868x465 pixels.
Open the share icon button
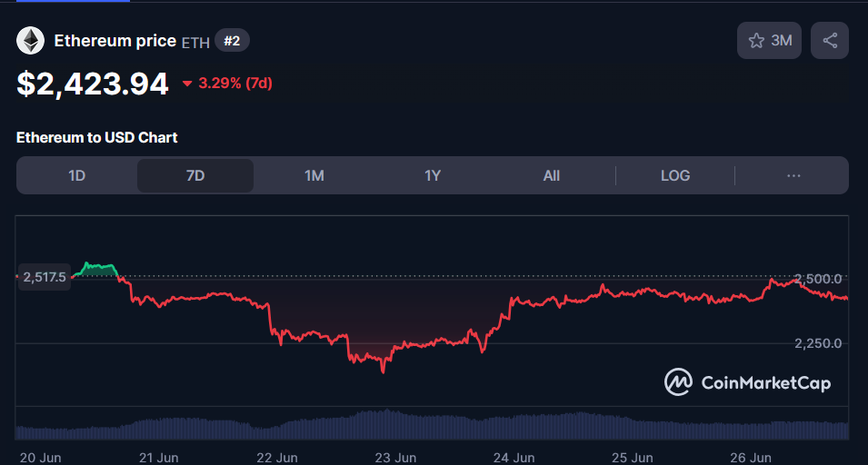coord(829,40)
